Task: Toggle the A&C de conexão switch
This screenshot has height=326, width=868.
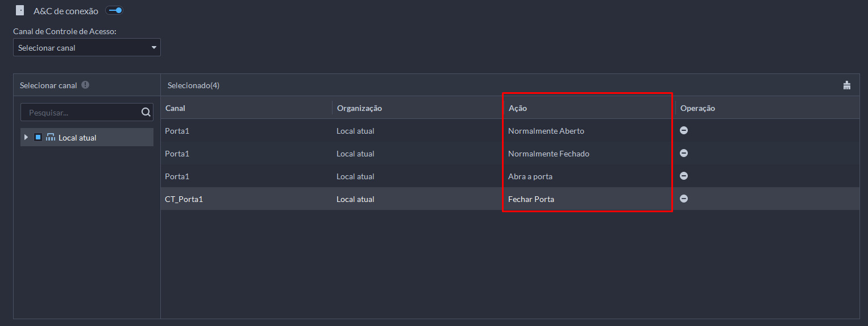Action: (114, 10)
